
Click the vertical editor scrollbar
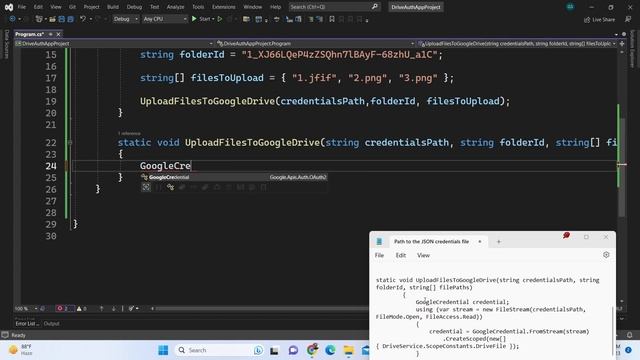tap(622, 167)
